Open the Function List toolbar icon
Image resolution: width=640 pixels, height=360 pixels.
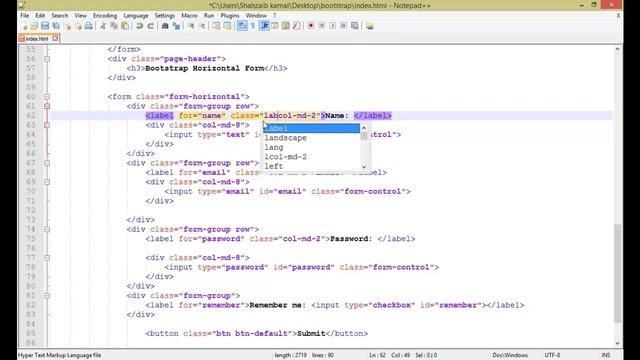(296, 26)
